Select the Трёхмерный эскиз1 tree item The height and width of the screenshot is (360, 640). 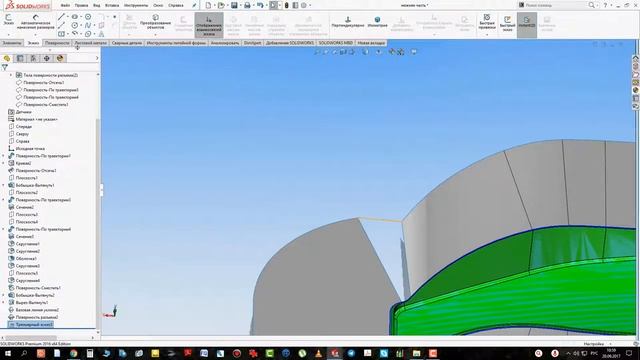[x=31, y=324]
